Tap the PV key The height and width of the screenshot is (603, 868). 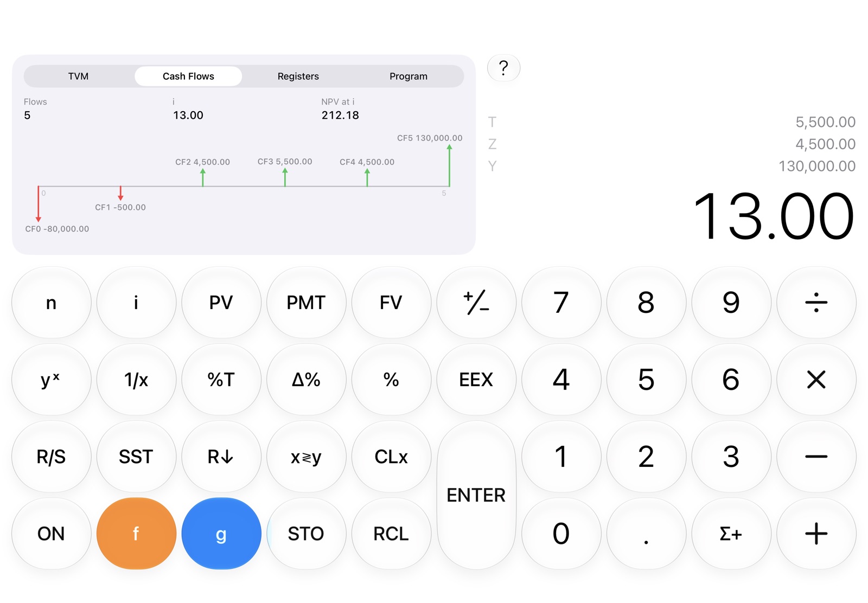click(221, 303)
